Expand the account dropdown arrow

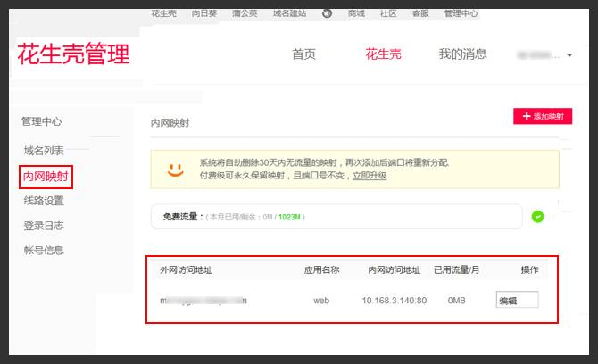569,55
